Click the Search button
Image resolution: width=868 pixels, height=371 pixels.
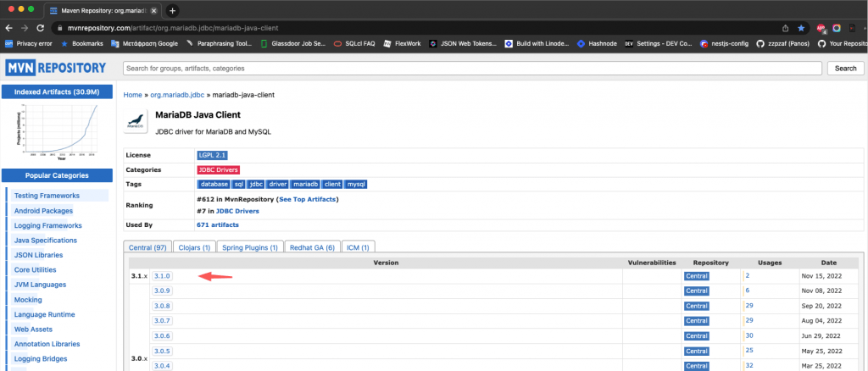[845, 68]
